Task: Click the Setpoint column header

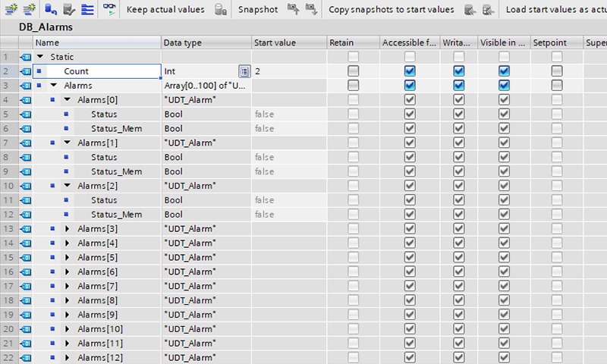Action: [x=557, y=42]
